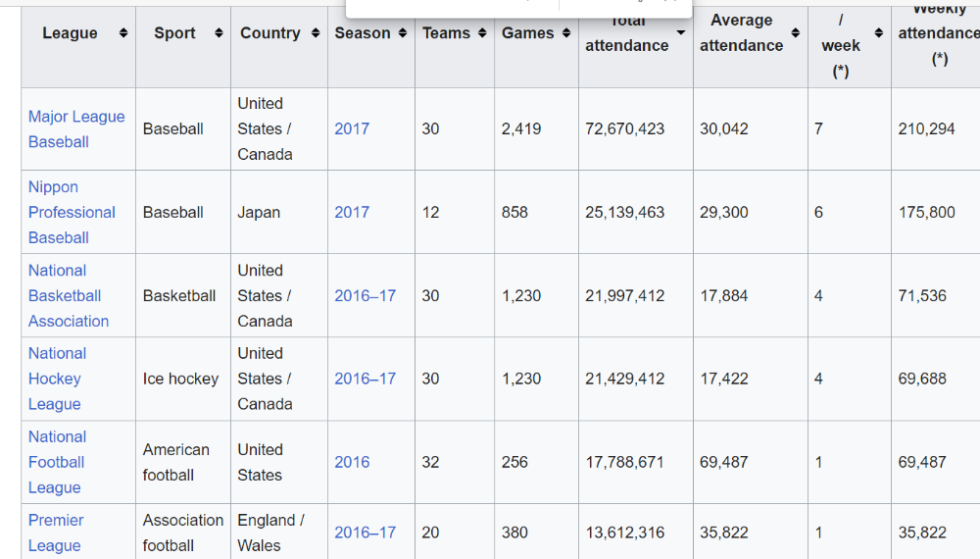Select teams value 12 in Nippon row
Screen dimensions: 980x559
[430, 212]
